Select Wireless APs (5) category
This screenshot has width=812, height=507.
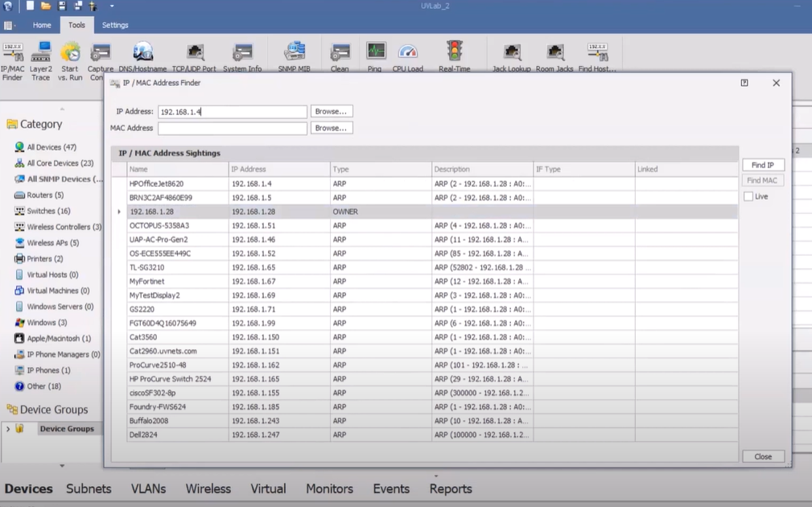coord(47,243)
